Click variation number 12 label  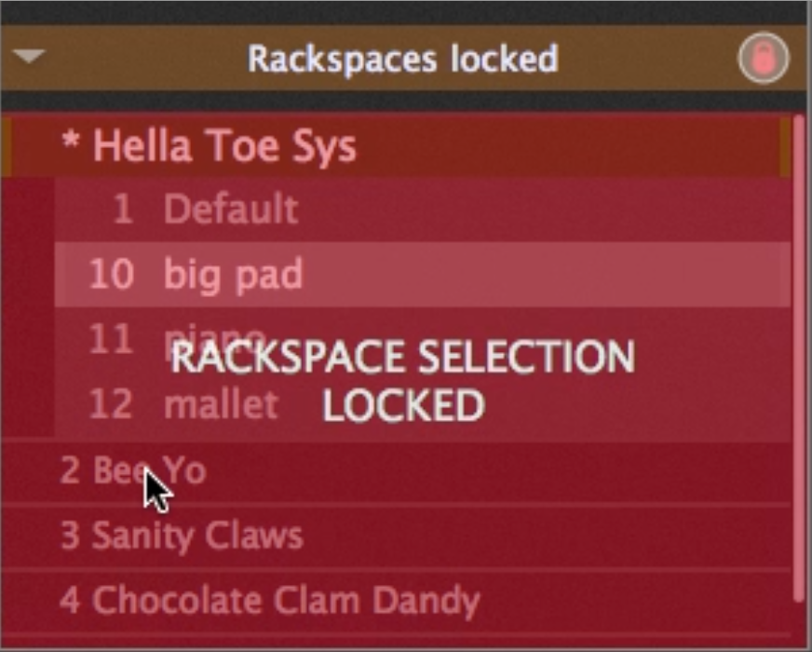(111, 404)
